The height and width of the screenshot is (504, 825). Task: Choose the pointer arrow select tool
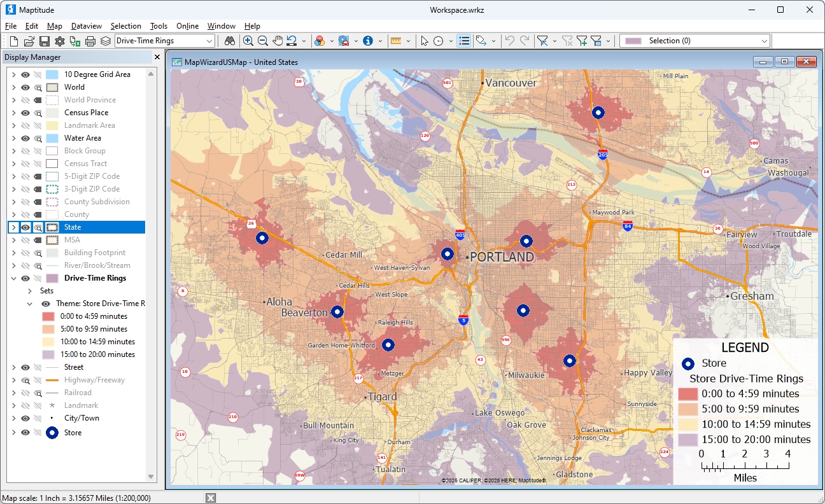click(x=425, y=41)
